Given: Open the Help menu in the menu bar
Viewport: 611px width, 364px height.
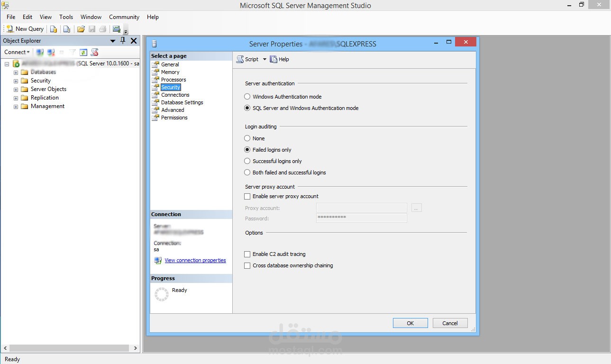Looking at the screenshot, I should (153, 17).
